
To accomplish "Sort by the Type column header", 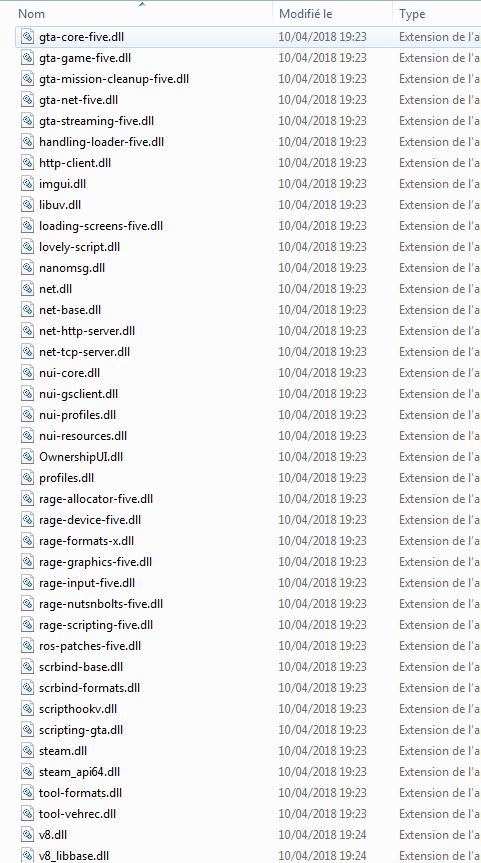I will click(x=412, y=14).
